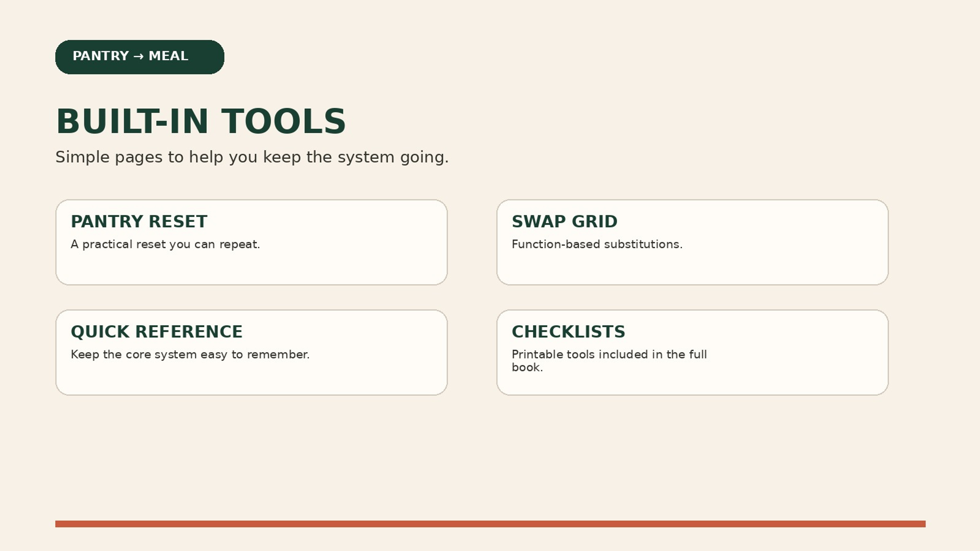The height and width of the screenshot is (551, 980).
Task: Click 'Function-based substitutions.' text
Action: tap(597, 244)
